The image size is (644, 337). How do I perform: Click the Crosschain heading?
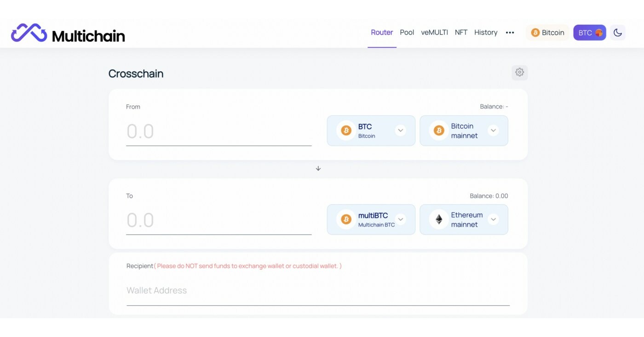tap(136, 74)
